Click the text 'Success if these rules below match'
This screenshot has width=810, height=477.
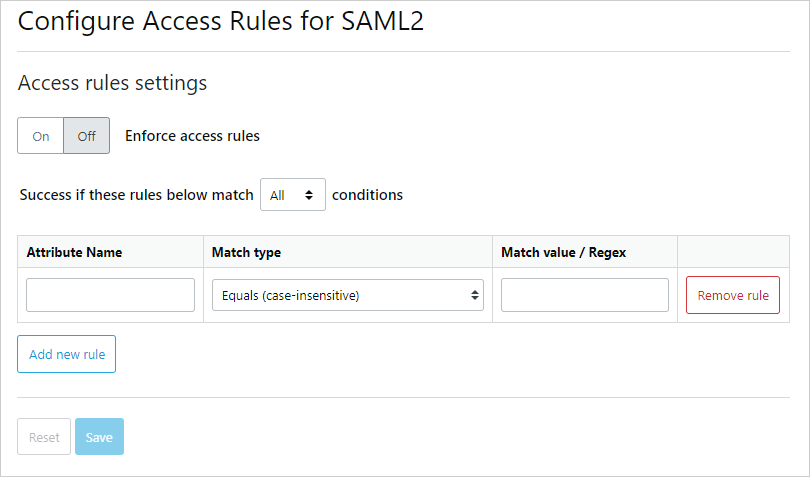tap(136, 195)
